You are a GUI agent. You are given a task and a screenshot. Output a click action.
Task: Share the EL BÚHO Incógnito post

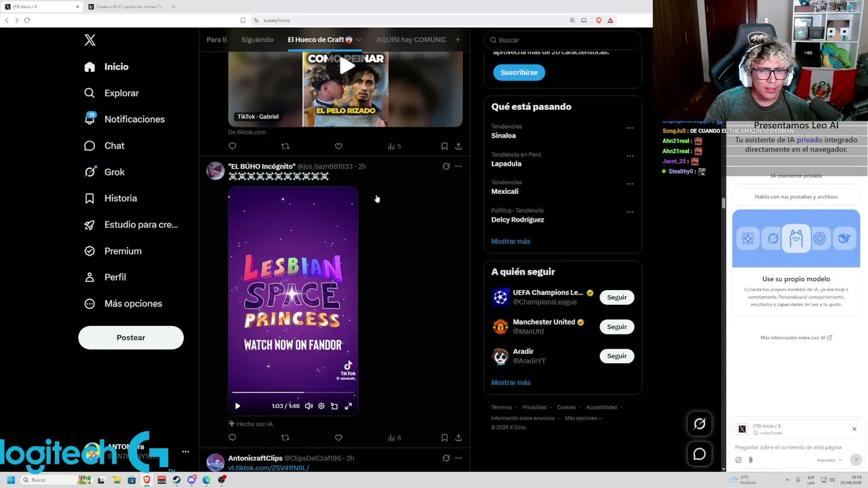tap(458, 438)
